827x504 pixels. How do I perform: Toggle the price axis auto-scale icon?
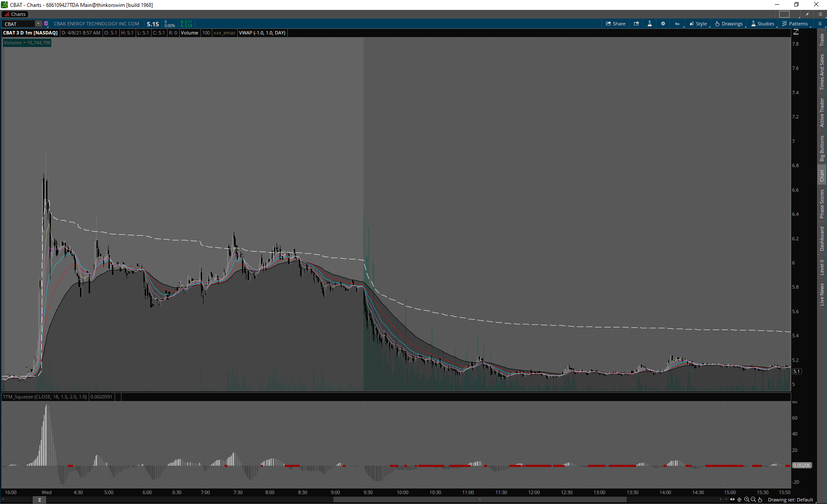pyautogui.click(x=796, y=32)
